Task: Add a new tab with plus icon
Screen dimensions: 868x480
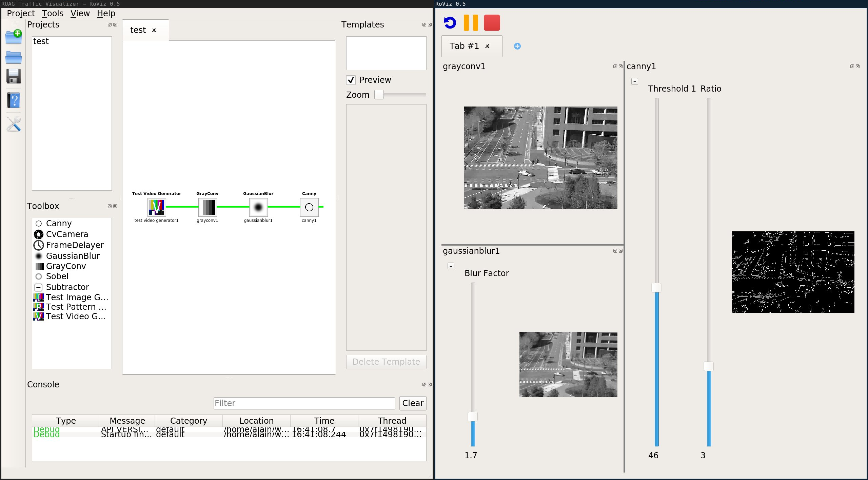Action: pos(517,46)
